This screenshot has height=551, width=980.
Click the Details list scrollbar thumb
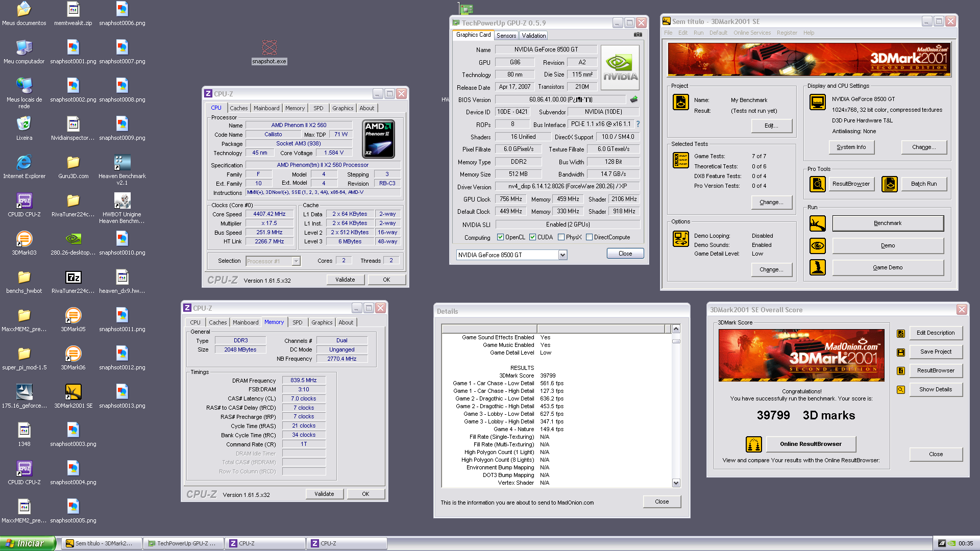[x=676, y=341]
